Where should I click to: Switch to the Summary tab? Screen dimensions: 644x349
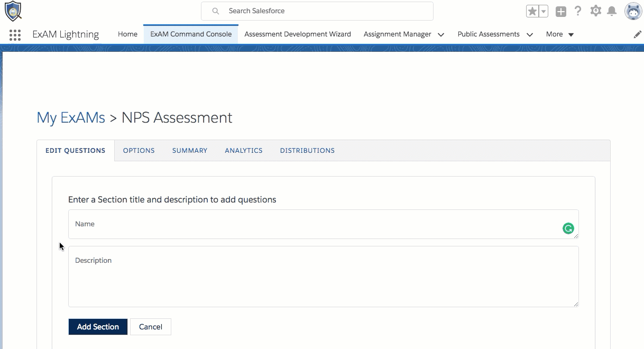190,151
